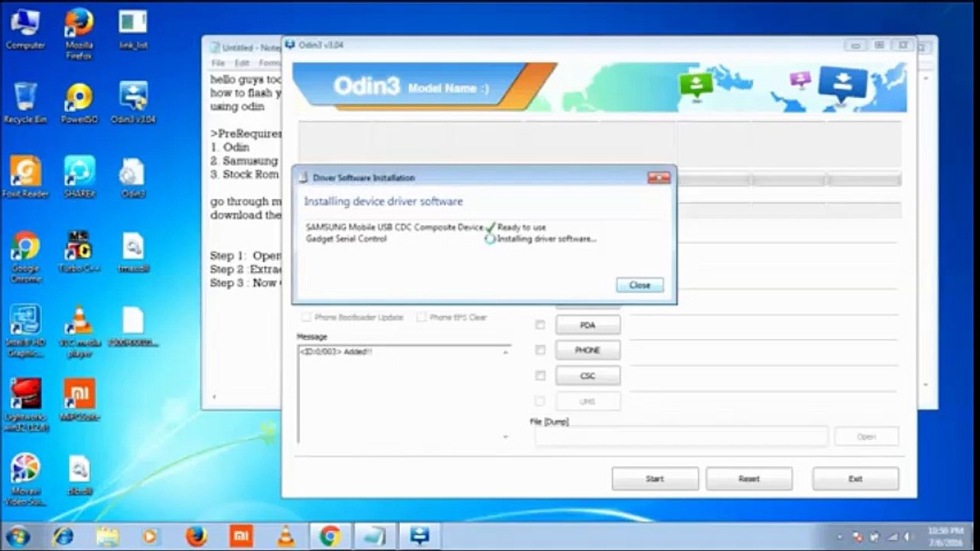Select the Odin3 settings file on the desktop

[133, 177]
